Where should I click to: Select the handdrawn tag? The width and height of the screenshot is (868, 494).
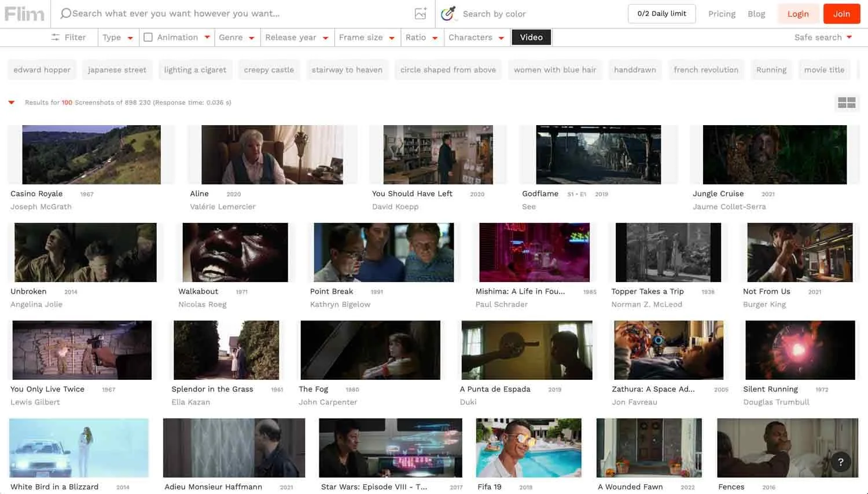(635, 69)
